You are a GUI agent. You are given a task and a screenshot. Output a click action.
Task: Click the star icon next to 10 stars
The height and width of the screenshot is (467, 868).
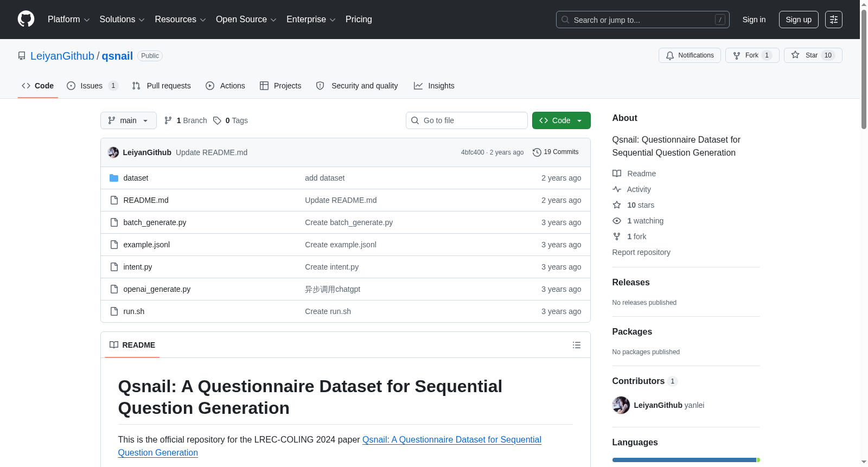[x=617, y=205]
